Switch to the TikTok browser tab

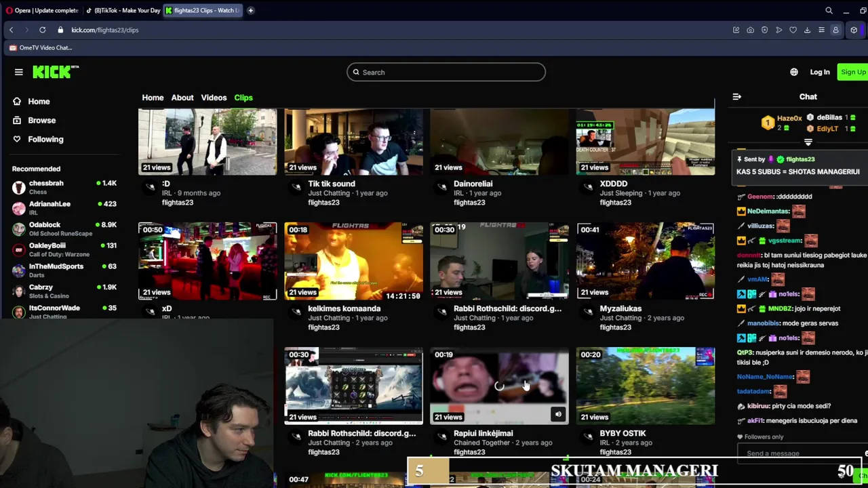click(x=123, y=10)
